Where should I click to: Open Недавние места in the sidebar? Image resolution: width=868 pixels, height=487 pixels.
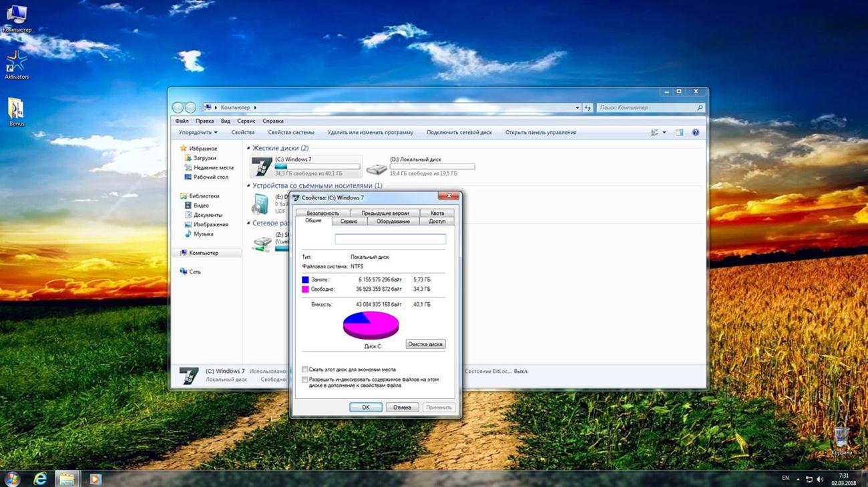tap(208, 167)
